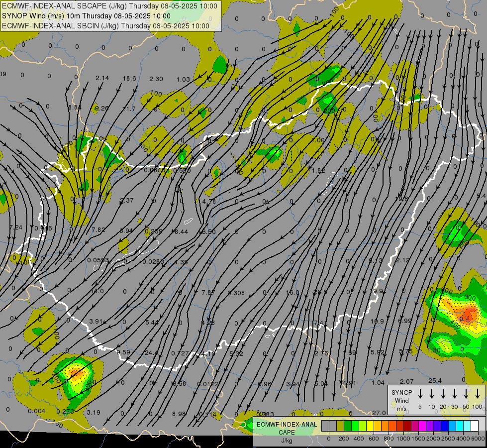This screenshot has height=448, width=487.
Task: Click the station value 3.91
Action: click(x=96, y=321)
